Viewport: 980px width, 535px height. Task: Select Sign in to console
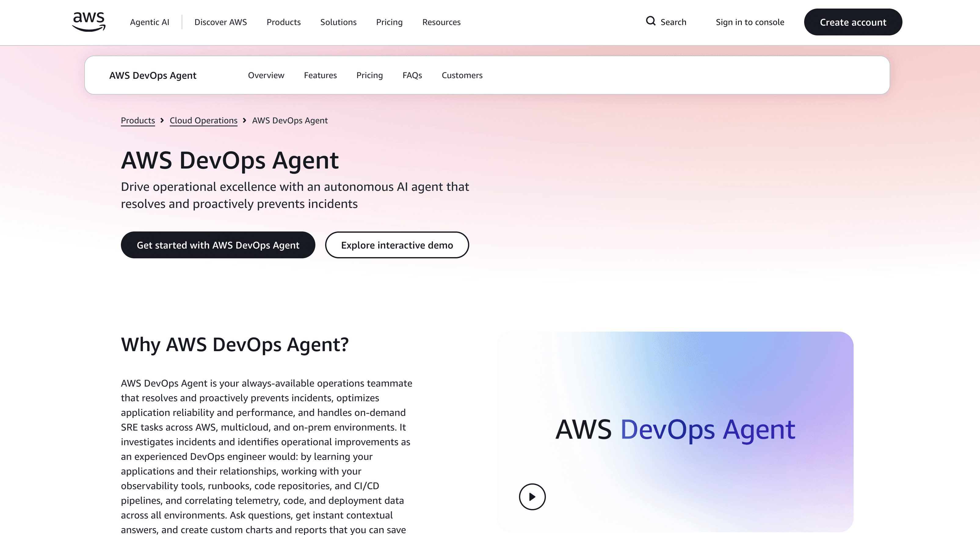(750, 22)
